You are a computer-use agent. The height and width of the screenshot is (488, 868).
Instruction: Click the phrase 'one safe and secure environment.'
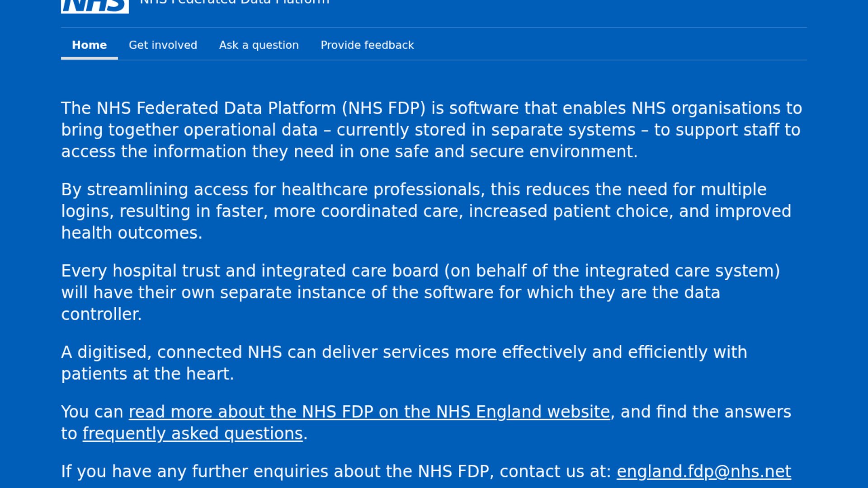point(498,151)
